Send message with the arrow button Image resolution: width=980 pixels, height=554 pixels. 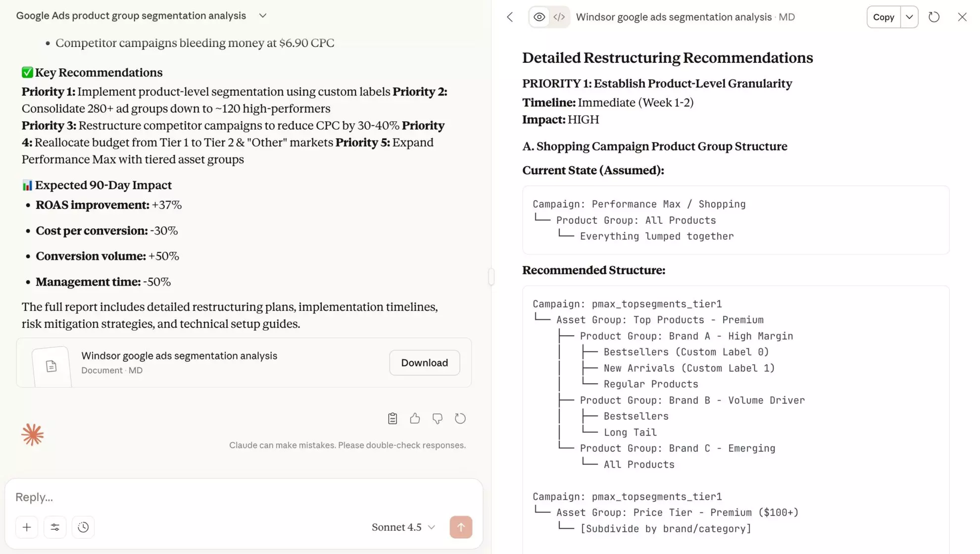[461, 527]
